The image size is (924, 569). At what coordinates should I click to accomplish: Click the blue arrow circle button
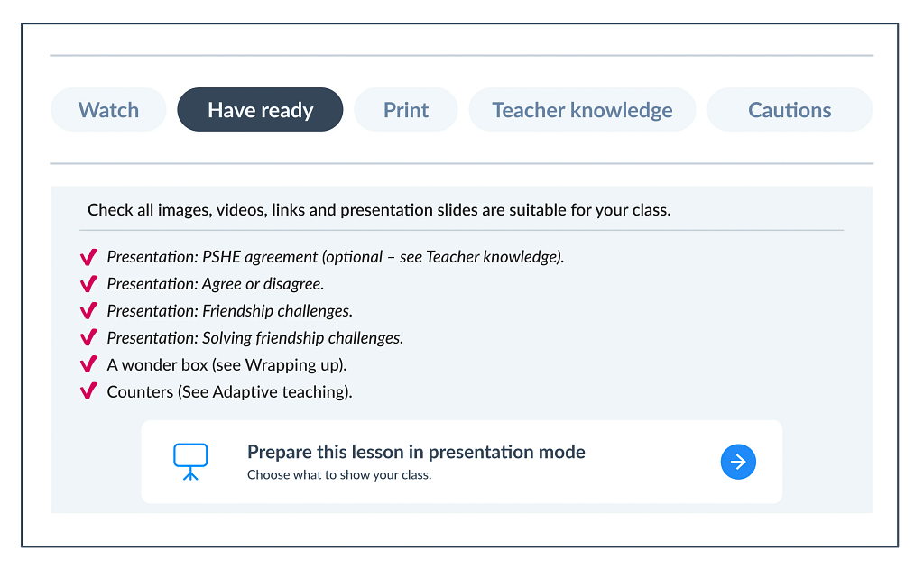(x=738, y=462)
